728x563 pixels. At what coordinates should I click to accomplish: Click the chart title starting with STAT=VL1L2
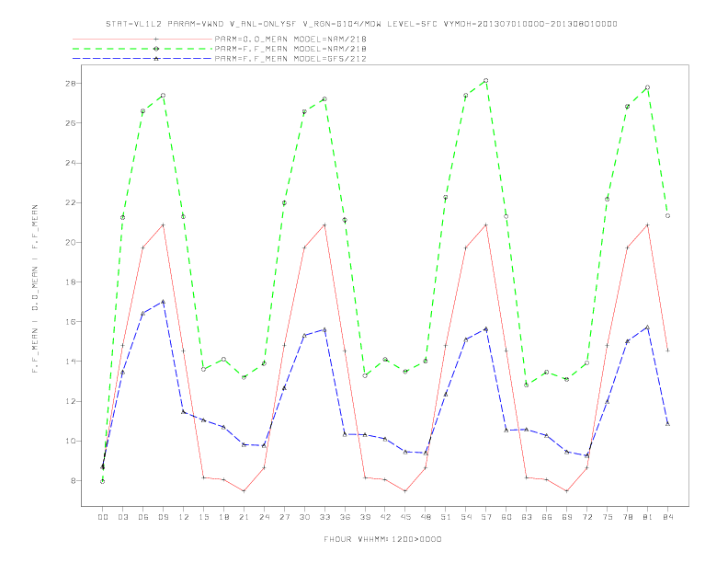coord(361,24)
